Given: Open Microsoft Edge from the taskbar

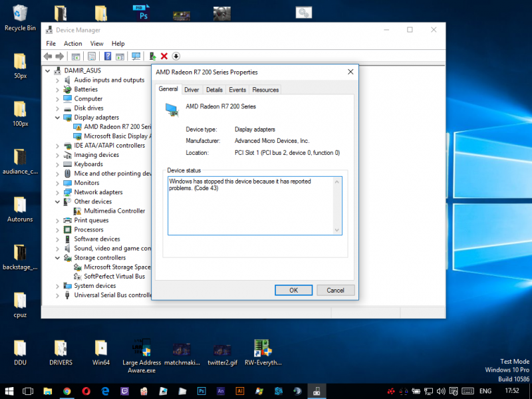Looking at the screenshot, I should pos(105,391).
